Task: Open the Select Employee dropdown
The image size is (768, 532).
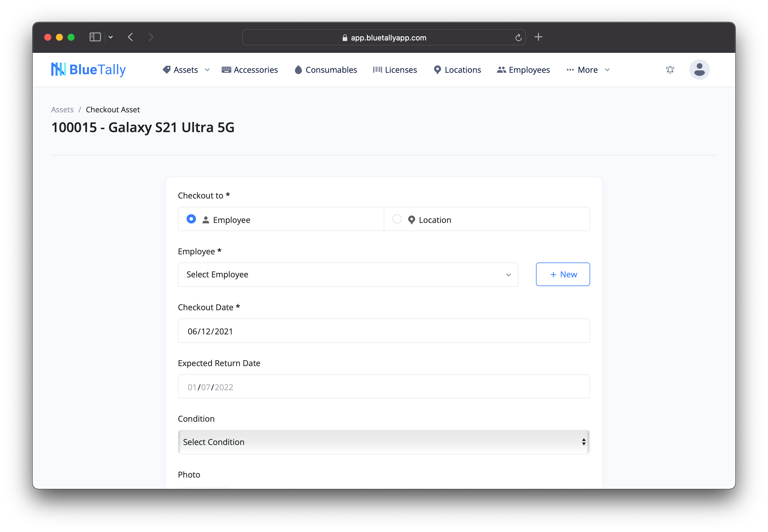Action: pyautogui.click(x=348, y=274)
